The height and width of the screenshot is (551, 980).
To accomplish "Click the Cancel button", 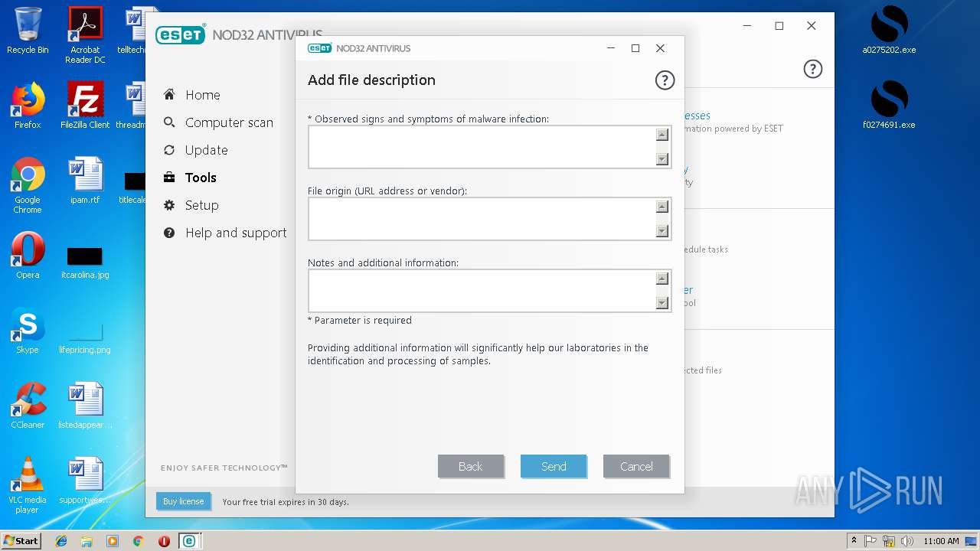I will pos(636,466).
